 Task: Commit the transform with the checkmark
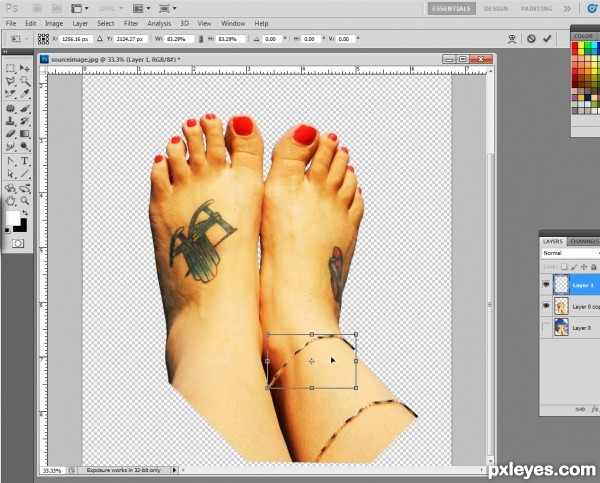point(547,39)
